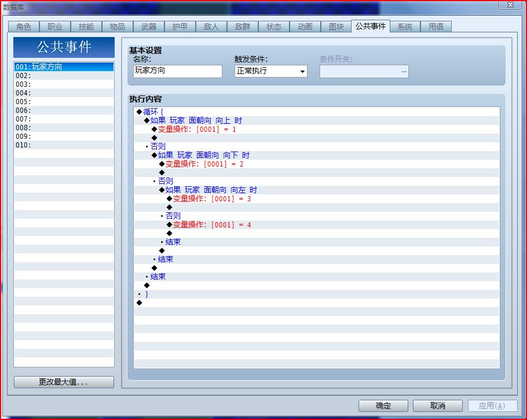Select the 敌人 tab
527x420 pixels.
click(x=211, y=27)
